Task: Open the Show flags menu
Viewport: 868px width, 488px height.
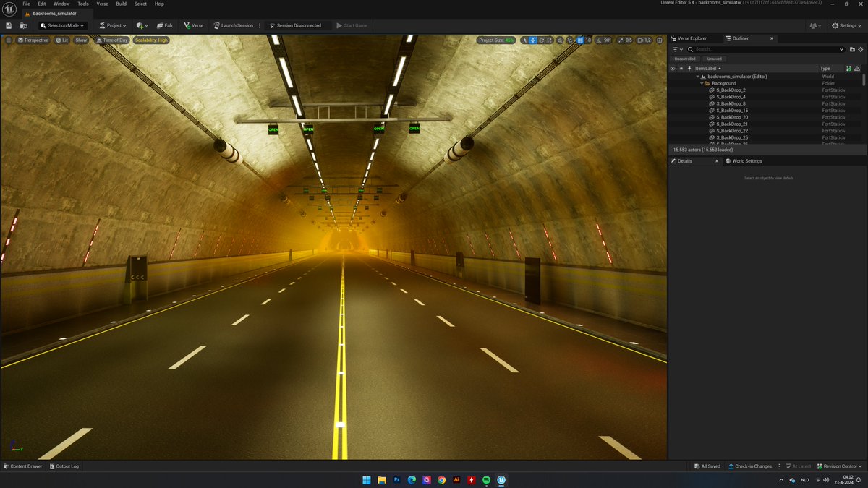Action: click(81, 40)
